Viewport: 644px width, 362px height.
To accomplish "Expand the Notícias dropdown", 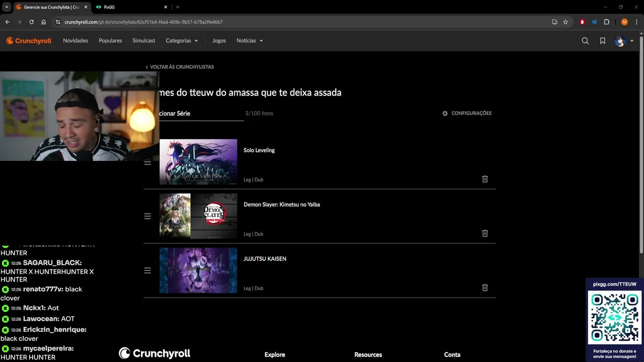I will 250,41.
